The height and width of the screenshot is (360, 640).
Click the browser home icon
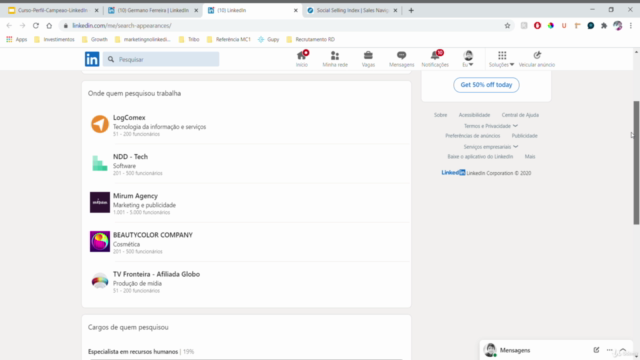tap(49, 26)
